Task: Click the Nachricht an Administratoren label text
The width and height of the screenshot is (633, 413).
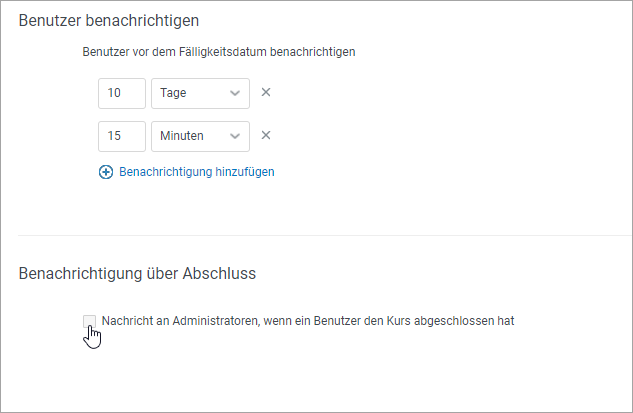Action: point(308,321)
